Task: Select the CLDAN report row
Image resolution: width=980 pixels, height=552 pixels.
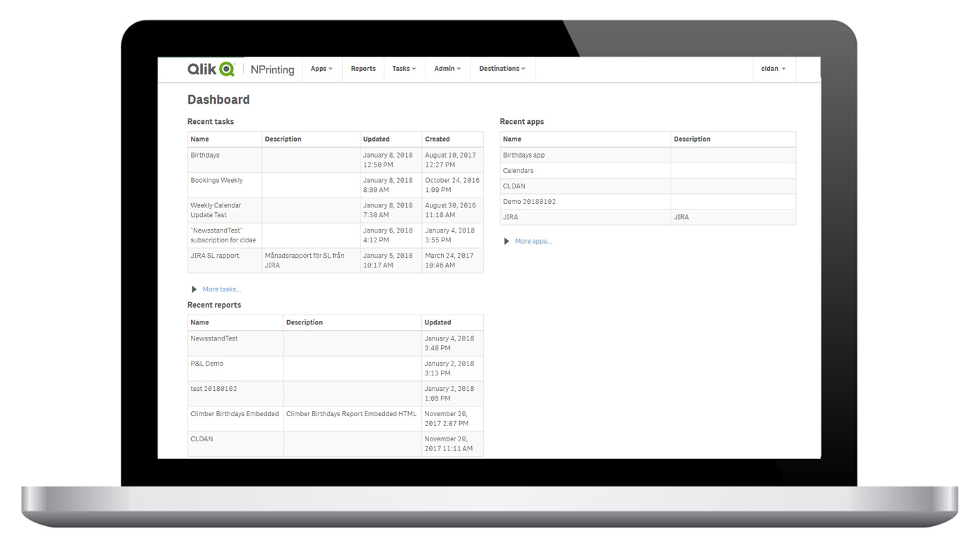Action: [335, 444]
